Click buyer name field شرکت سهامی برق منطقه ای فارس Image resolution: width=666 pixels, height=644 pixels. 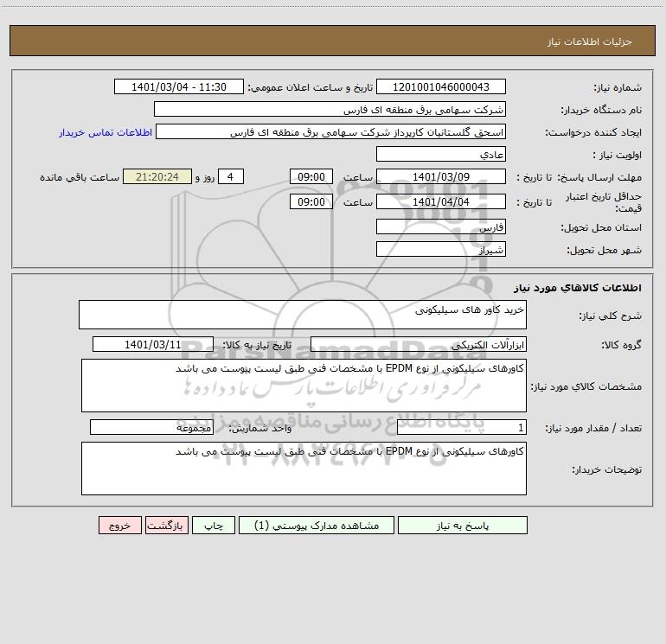tap(330, 109)
